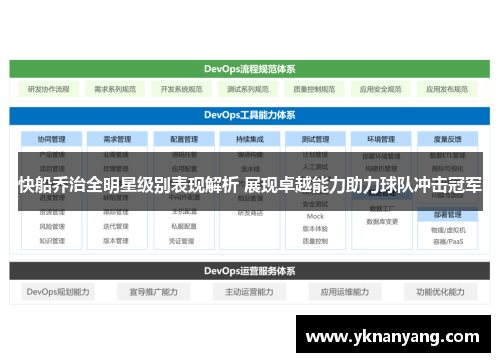The width and height of the screenshot is (500, 362).
Task: Click 私服配置 under 配置管理
Action: tap(184, 226)
